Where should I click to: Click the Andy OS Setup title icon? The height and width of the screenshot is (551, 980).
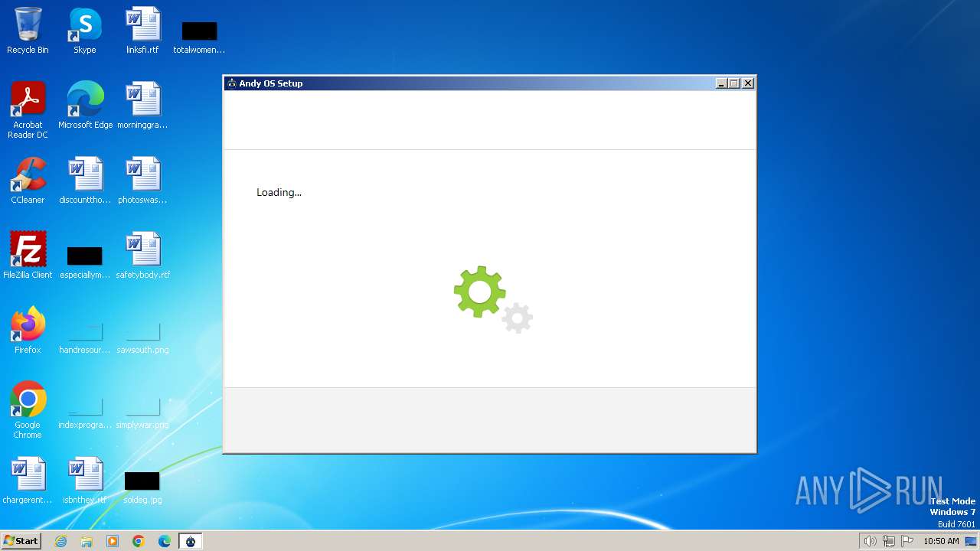pyautogui.click(x=231, y=83)
